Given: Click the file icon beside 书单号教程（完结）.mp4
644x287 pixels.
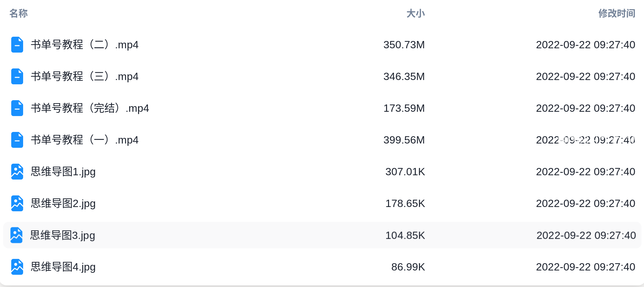Looking at the screenshot, I should pos(17,108).
